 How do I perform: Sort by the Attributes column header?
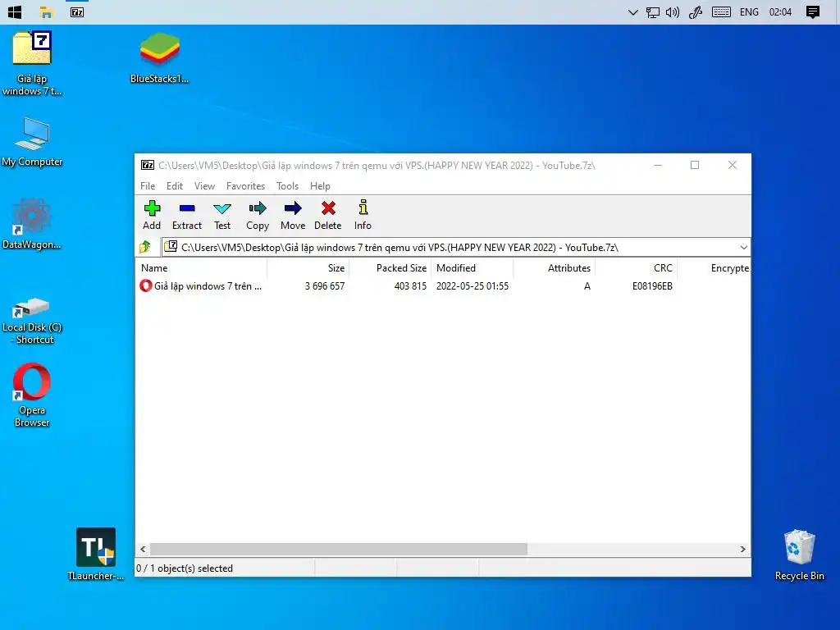(x=555, y=268)
